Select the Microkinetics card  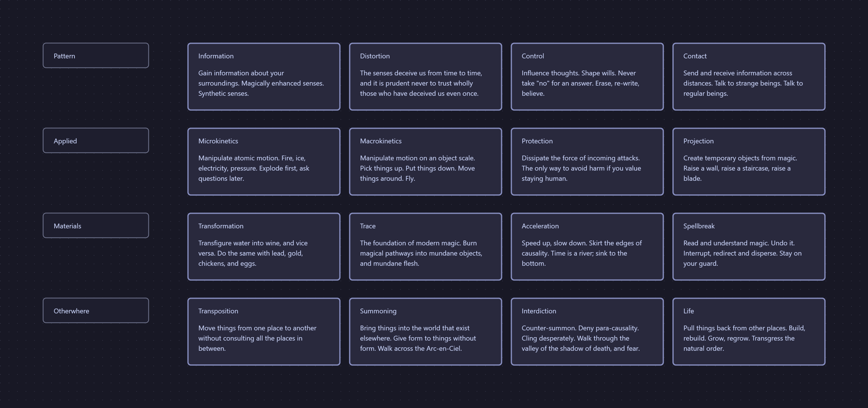[x=264, y=161]
